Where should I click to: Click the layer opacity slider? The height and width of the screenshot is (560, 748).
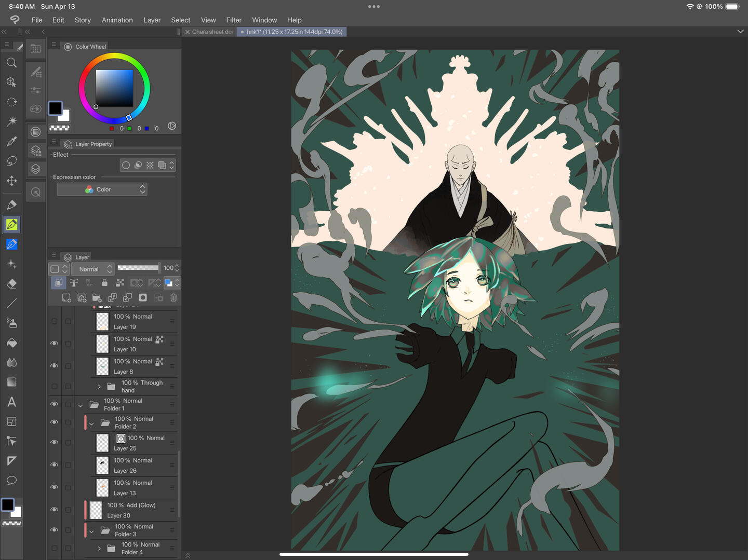click(x=138, y=268)
